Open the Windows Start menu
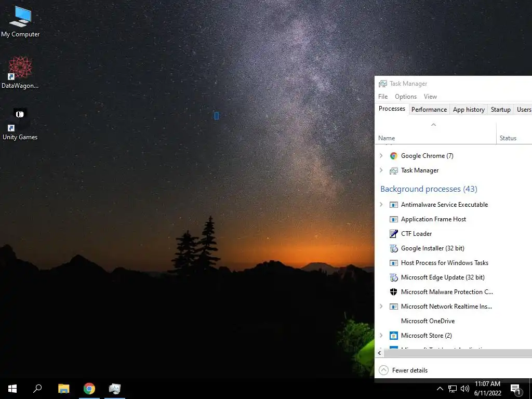532x399 pixels. click(12, 389)
